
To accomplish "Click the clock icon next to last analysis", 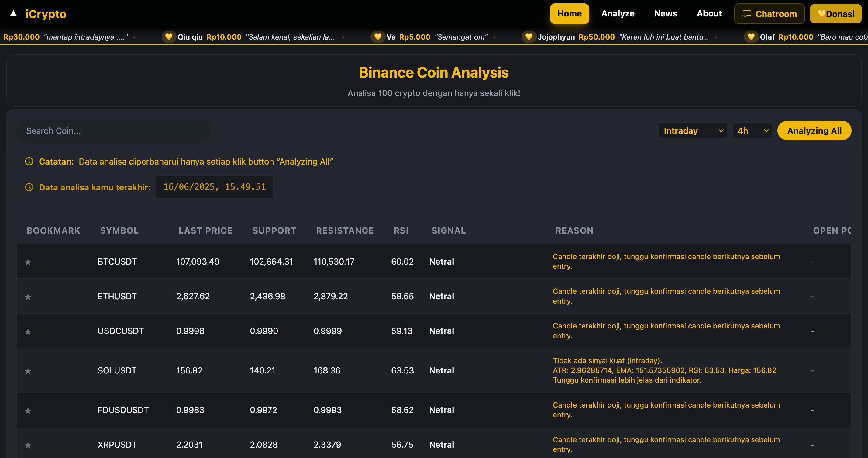I will [x=29, y=187].
